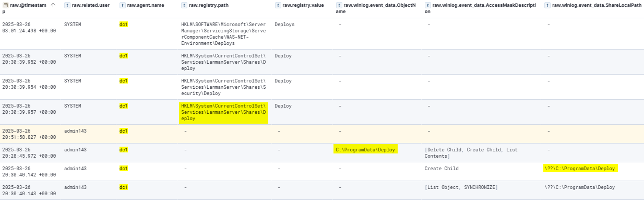Click the highlighted C:\ProgramData\Deploy ObjectName cell
Image resolution: width=644 pixels, height=202 pixels.
[365, 150]
